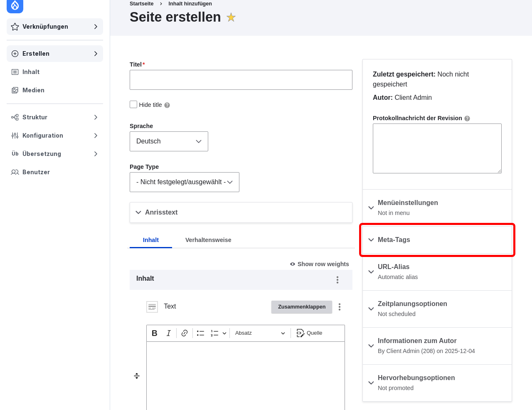Click the Hide title help icon
Viewport: 532px width, 410px height.
tap(167, 105)
